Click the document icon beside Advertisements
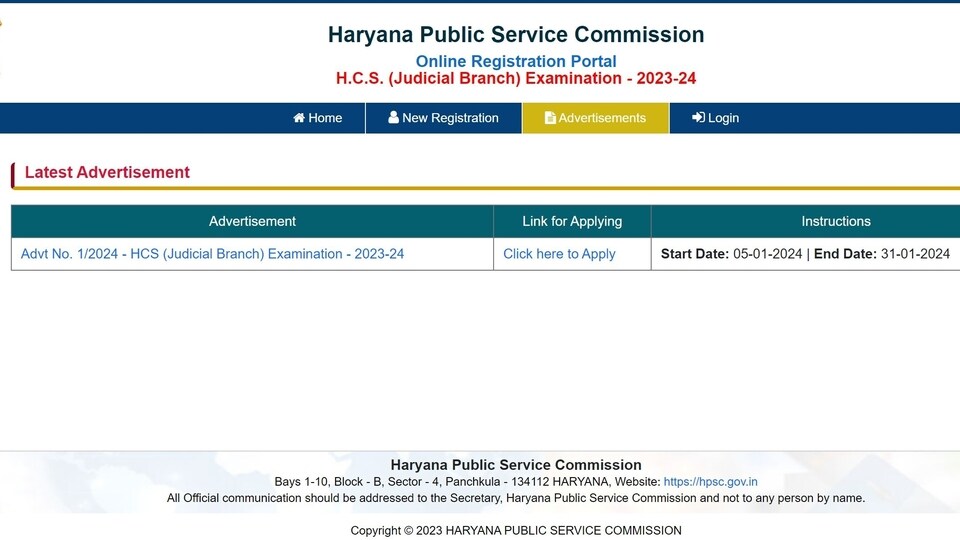The height and width of the screenshot is (540, 960). point(550,118)
